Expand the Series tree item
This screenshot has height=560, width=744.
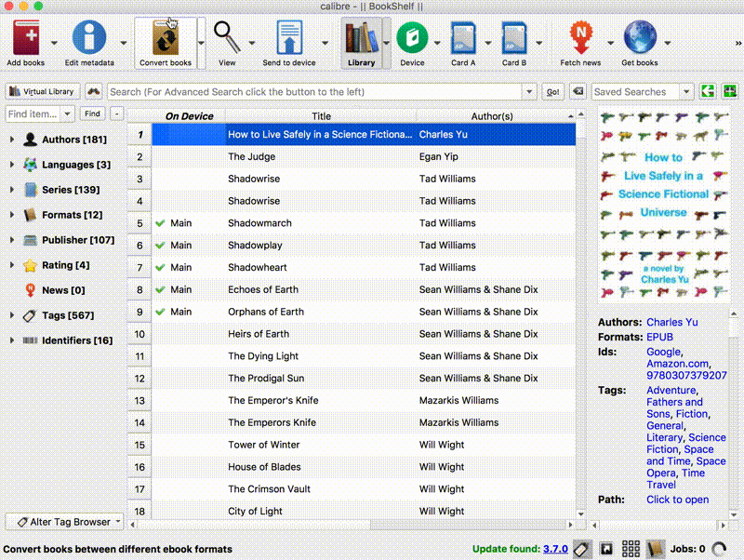pyautogui.click(x=12, y=190)
